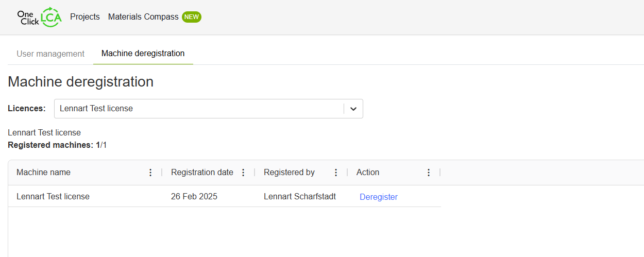This screenshot has width=644, height=257.
Task: Click the 26 Feb 2025 date cell
Action: (x=194, y=197)
